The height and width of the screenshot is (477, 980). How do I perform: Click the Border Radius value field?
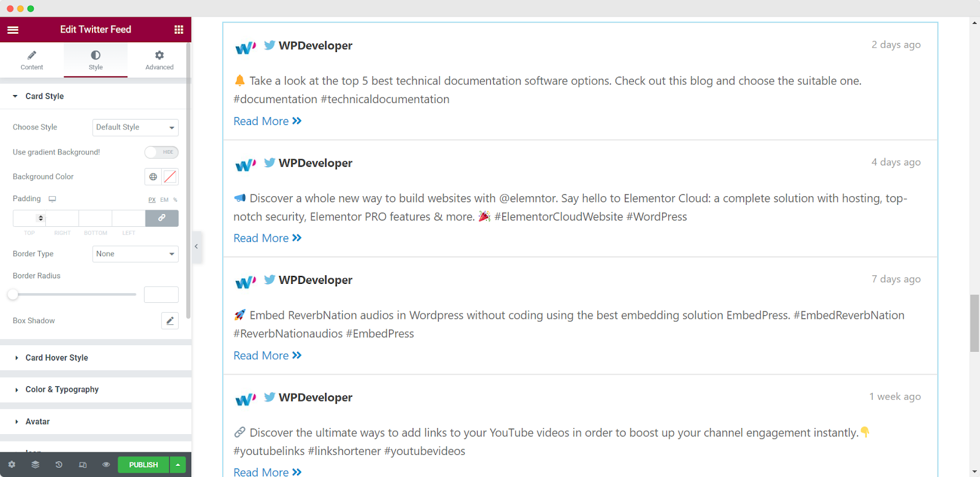(x=161, y=294)
